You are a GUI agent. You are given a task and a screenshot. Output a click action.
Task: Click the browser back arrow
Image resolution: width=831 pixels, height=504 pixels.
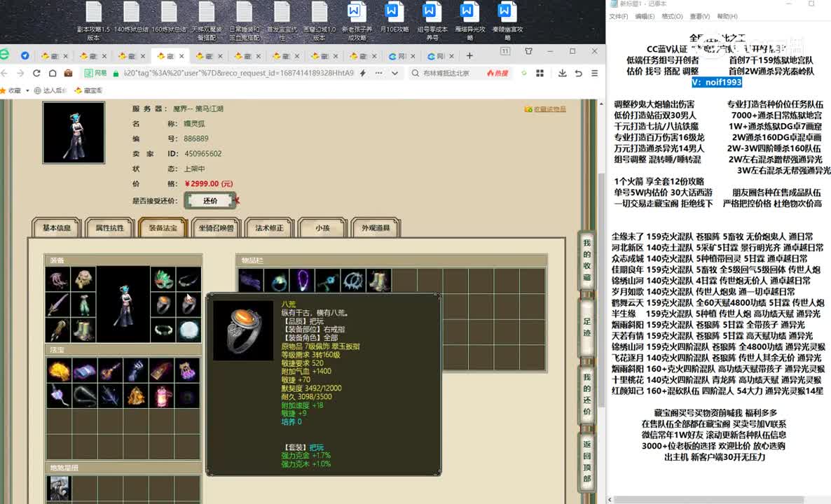coord(5,73)
